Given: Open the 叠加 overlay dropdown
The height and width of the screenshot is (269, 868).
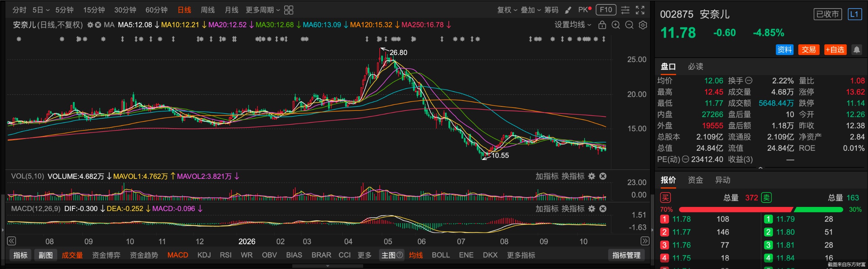Looking at the screenshot, I should pos(531,10).
